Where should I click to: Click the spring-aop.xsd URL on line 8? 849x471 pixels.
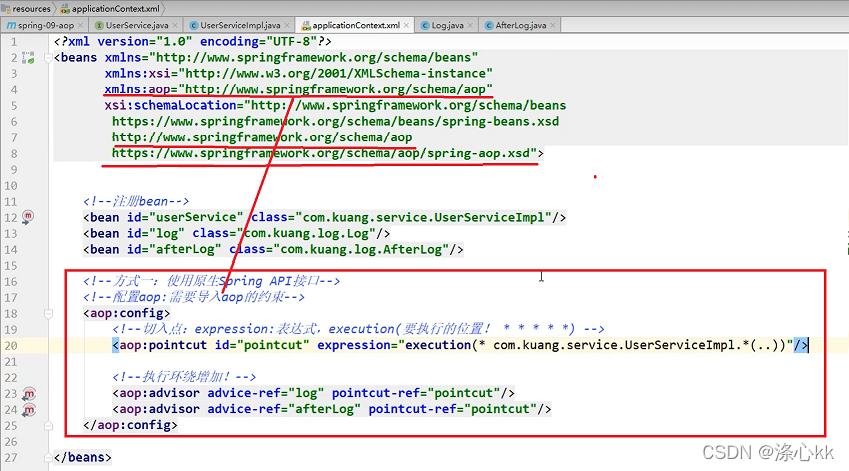point(324,154)
